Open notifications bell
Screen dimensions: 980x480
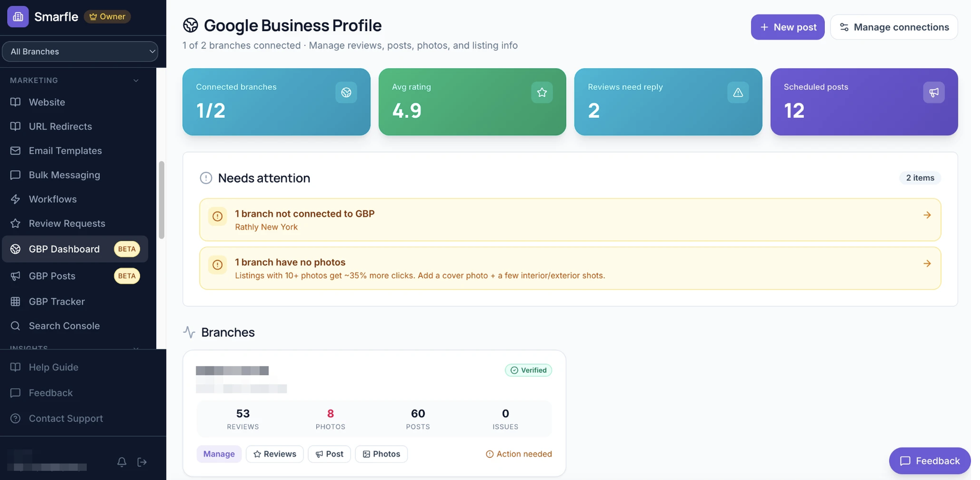point(122,462)
